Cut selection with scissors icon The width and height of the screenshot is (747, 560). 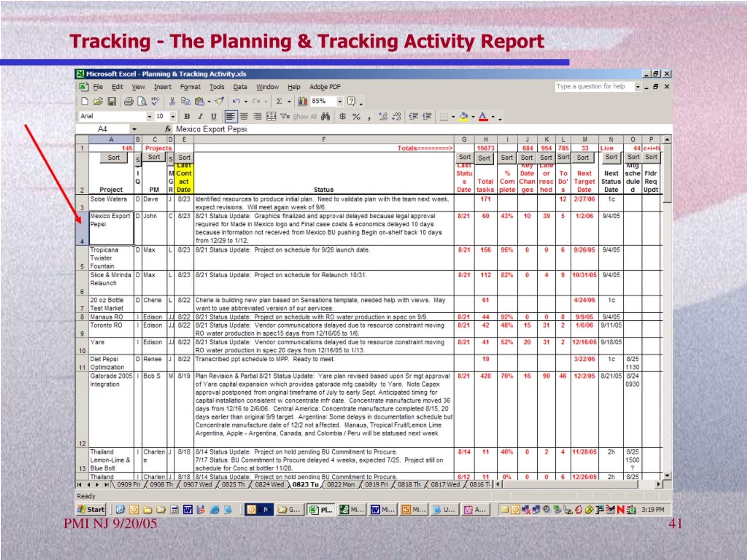172,101
